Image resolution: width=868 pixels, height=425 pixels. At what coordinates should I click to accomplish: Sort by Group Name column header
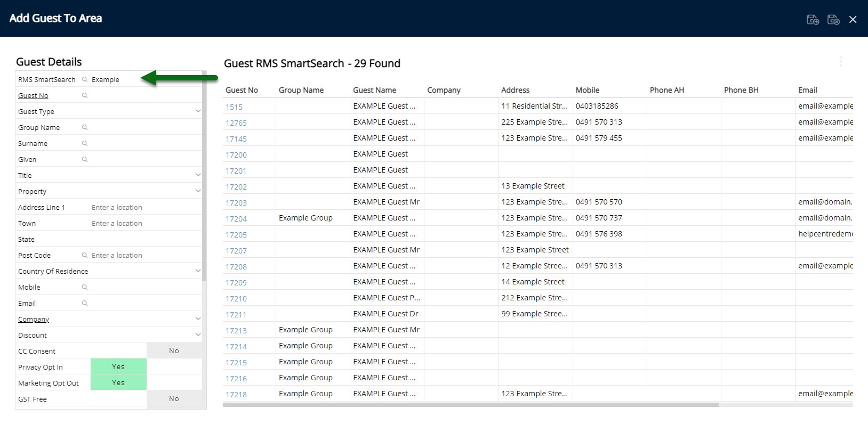pyautogui.click(x=301, y=90)
